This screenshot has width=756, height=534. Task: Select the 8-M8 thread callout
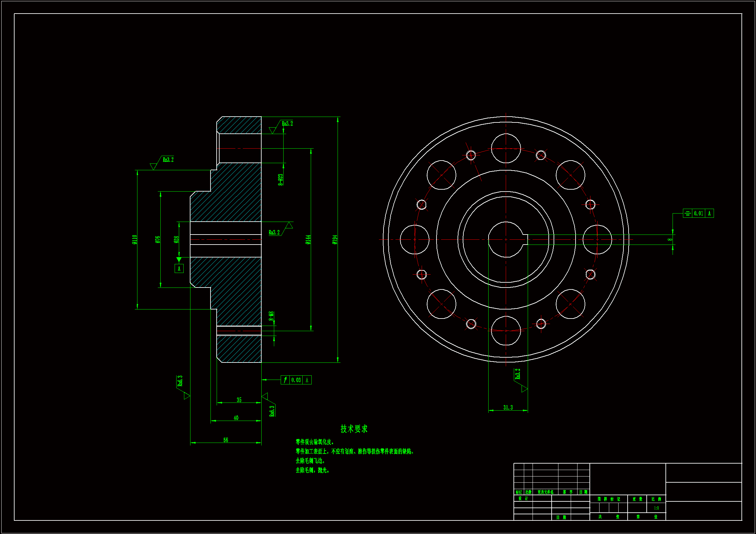271,316
